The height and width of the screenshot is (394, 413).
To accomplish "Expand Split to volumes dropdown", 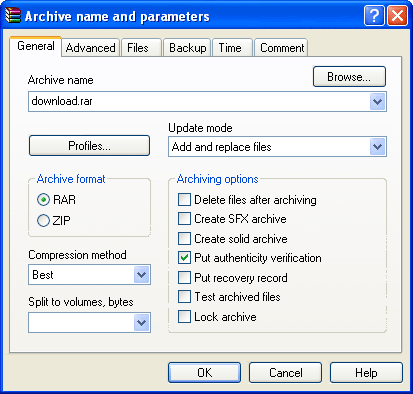I will point(142,322).
